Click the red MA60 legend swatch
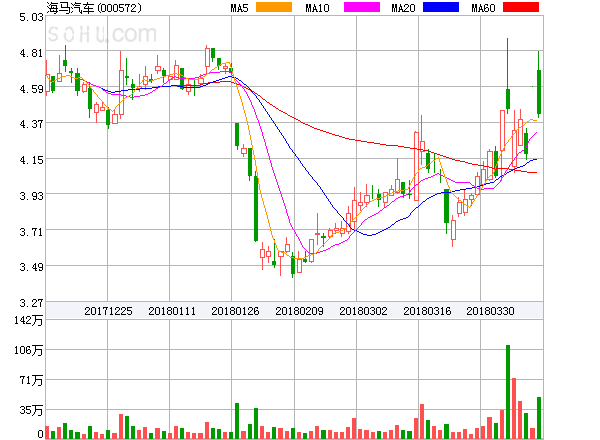This screenshot has width=600, height=440. pos(521,7)
